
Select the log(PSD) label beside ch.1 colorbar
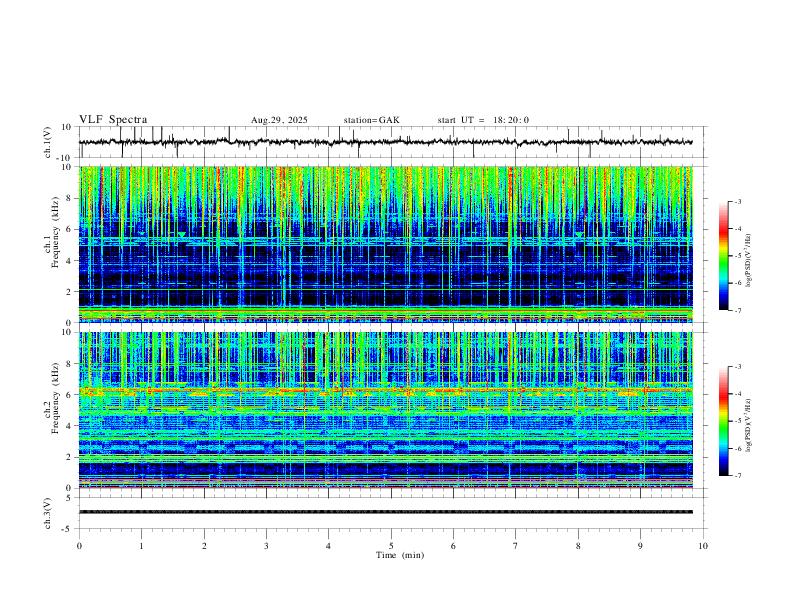(748, 261)
